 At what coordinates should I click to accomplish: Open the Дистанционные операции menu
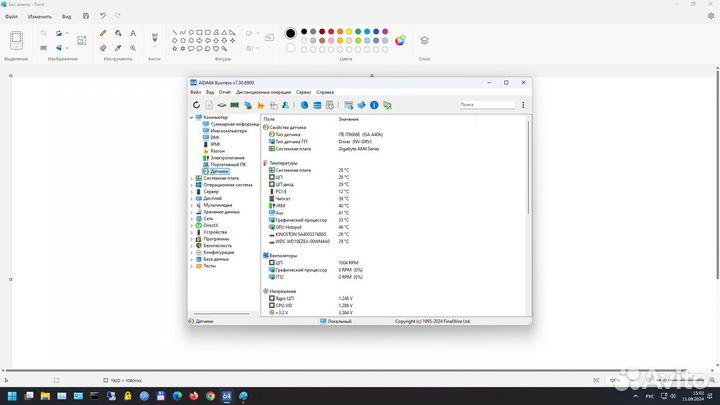pos(263,92)
